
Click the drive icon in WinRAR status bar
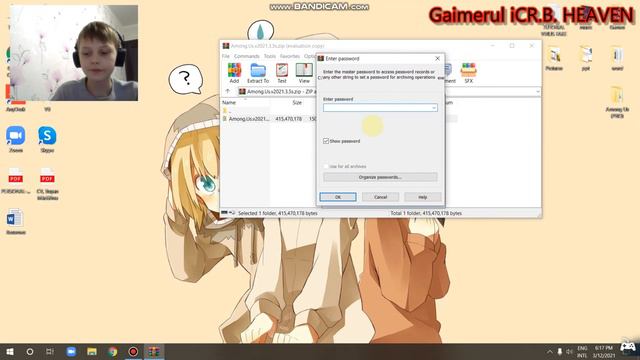224,213
